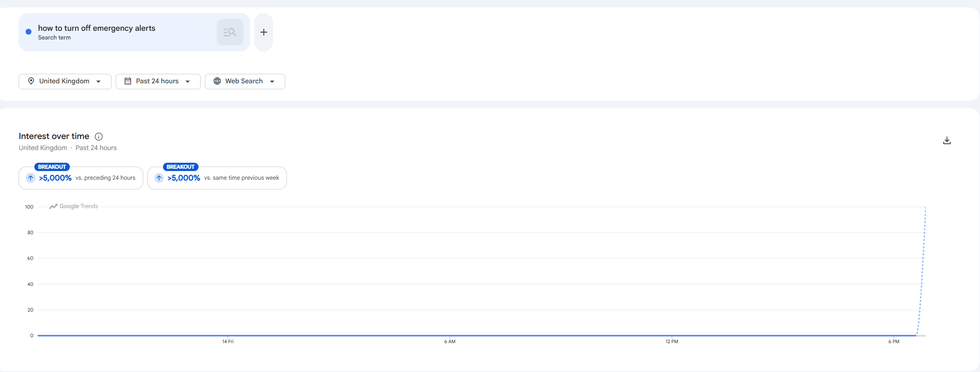Click the up arrow in previous week chip

[x=159, y=178]
